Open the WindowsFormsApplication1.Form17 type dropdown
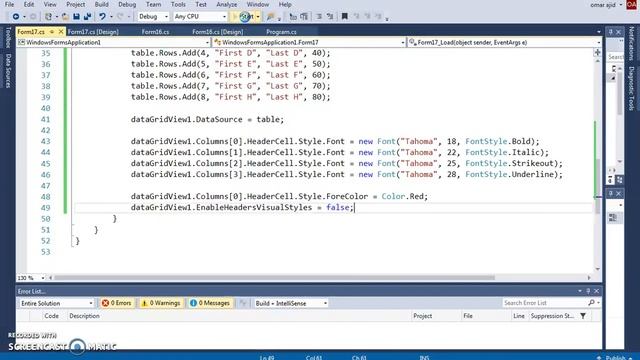Viewport: 640px width, 360px height. (309, 42)
